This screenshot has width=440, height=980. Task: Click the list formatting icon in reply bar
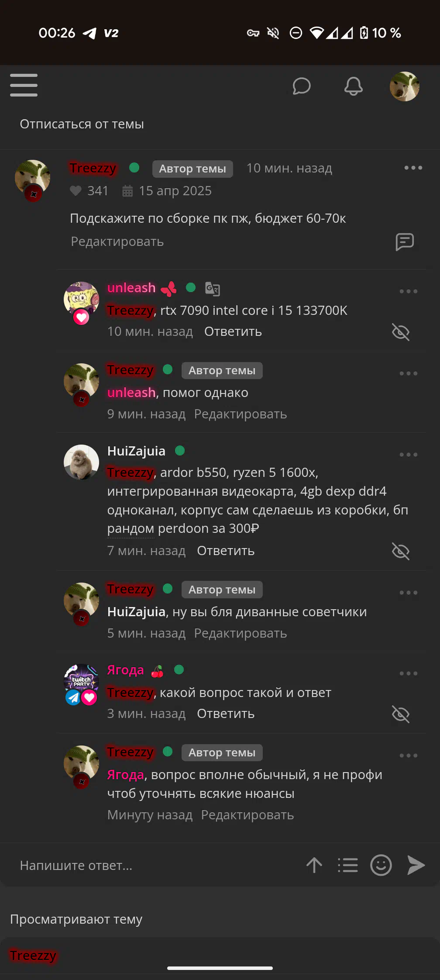coord(348,865)
